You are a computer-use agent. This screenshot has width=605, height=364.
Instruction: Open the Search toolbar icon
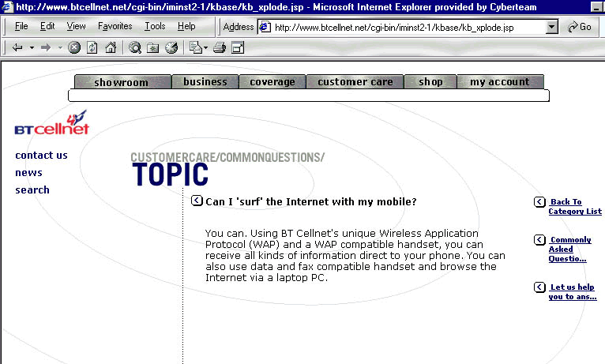click(134, 47)
